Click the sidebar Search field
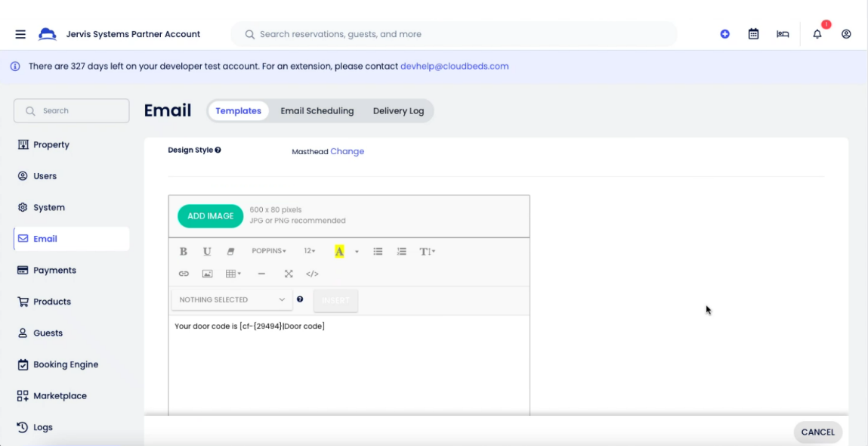This screenshot has height=446, width=868. point(72,111)
